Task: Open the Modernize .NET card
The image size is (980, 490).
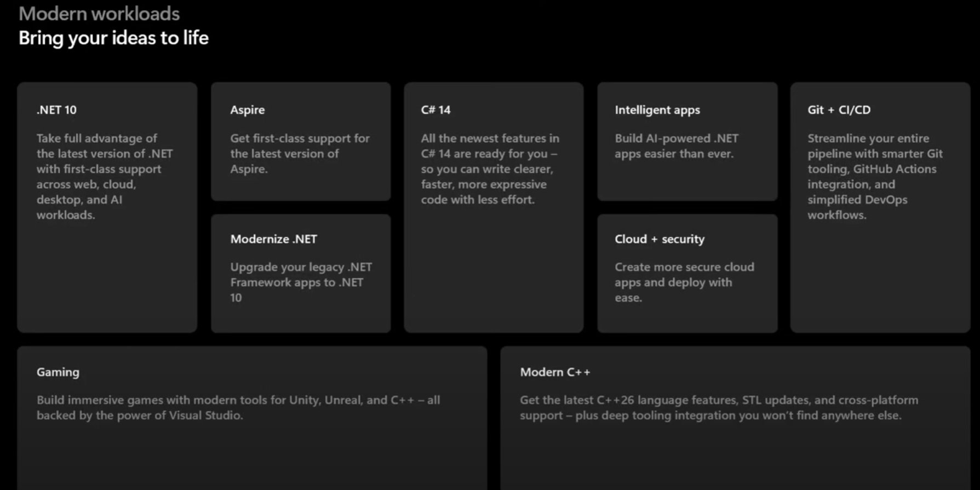Action: tap(301, 273)
